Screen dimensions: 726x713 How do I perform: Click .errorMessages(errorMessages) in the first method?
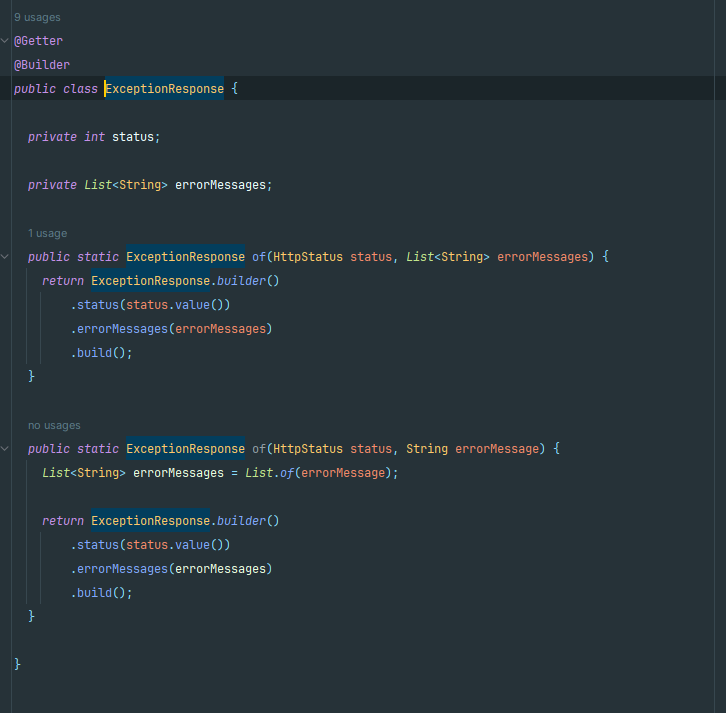click(x=171, y=329)
